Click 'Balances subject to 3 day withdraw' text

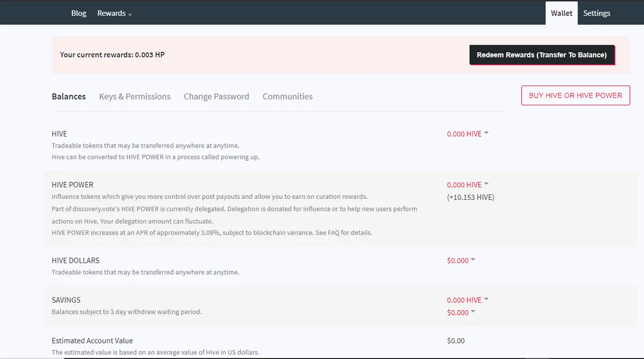pos(127,312)
